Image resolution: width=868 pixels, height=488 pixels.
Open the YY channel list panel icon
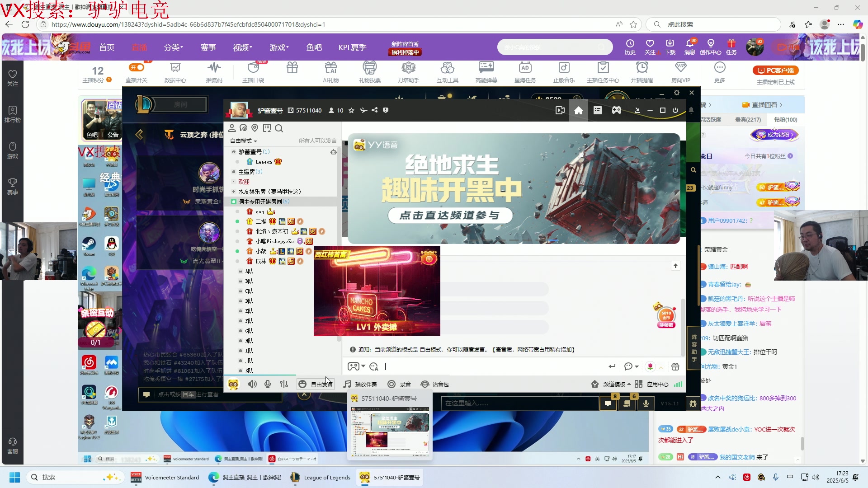point(597,111)
